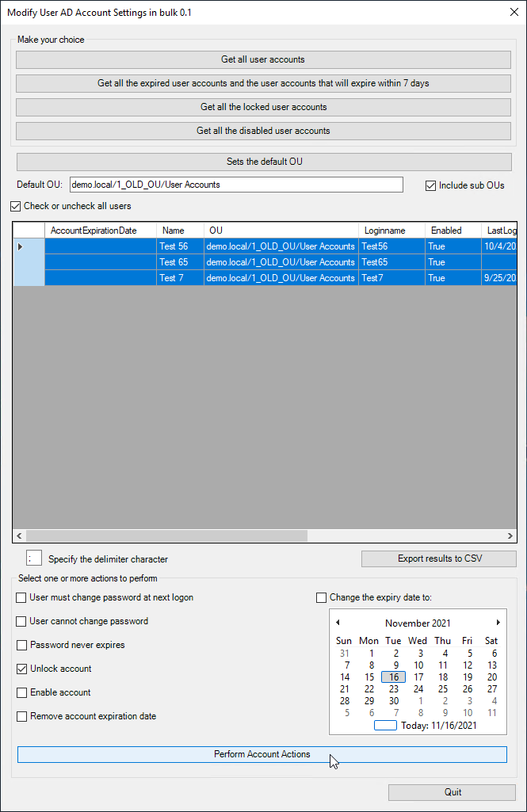The height and width of the screenshot is (812, 527).
Task: Click the calendar previous month arrow
Action: point(338,623)
